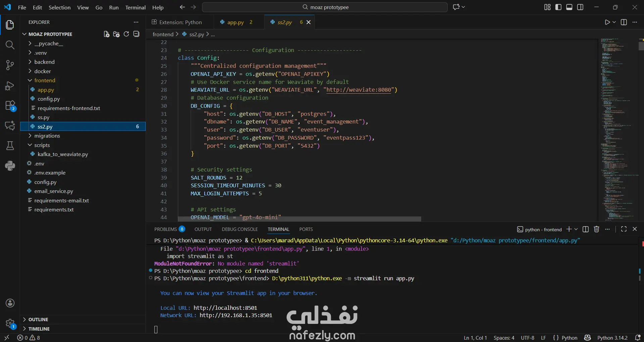Open the File menu
Viewport: 644px width, 342px height.
(22, 7)
